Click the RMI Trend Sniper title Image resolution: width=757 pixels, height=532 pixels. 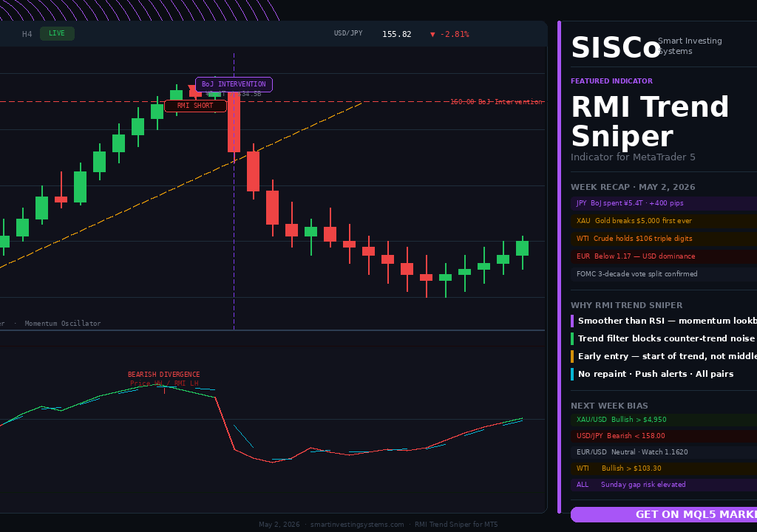pos(650,120)
